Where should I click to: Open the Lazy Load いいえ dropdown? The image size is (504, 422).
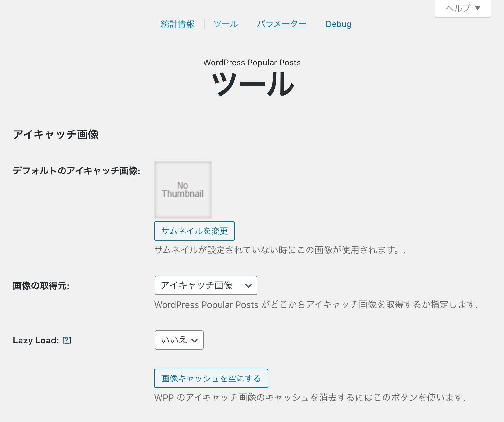coord(179,340)
